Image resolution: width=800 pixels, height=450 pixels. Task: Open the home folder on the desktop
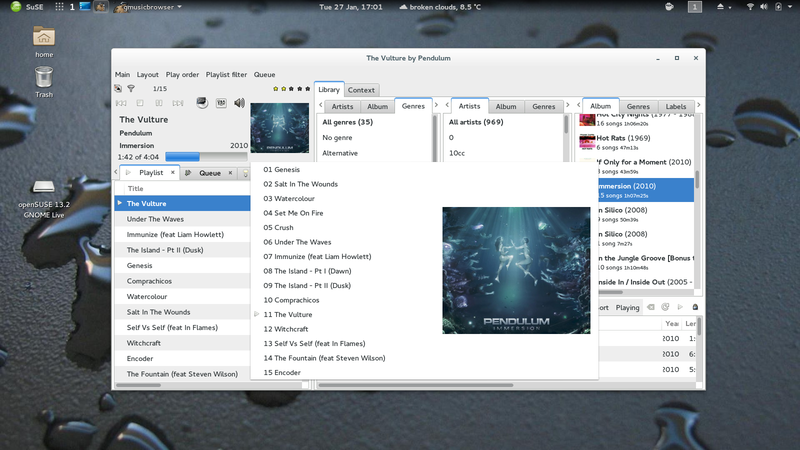(x=44, y=42)
